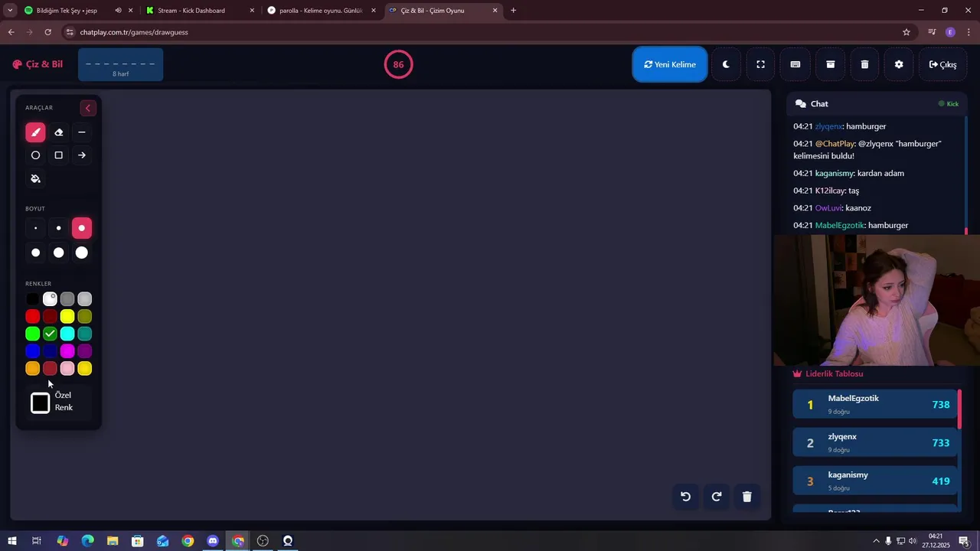This screenshot has width=980, height=551.
Task: Click the address bar URL
Action: point(134,32)
